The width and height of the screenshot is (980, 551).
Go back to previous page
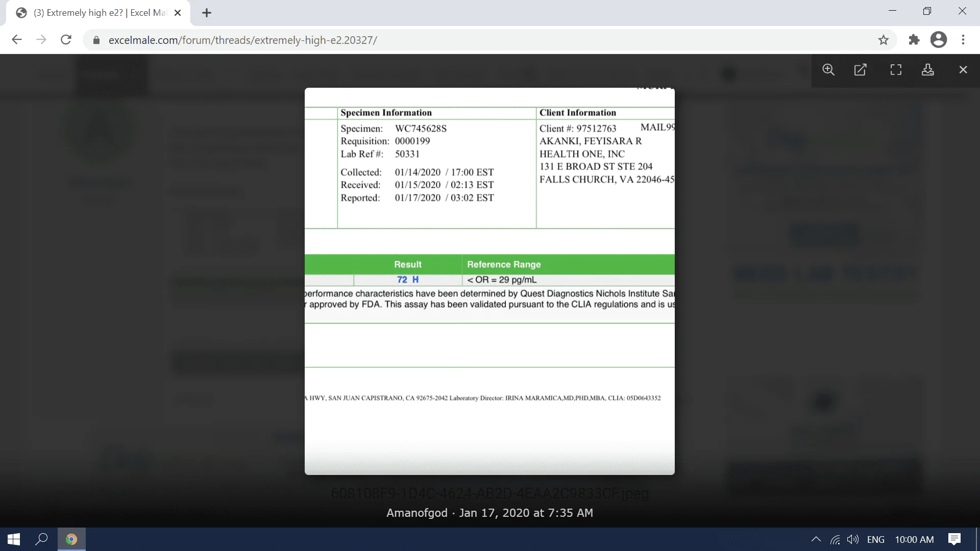[x=17, y=40]
